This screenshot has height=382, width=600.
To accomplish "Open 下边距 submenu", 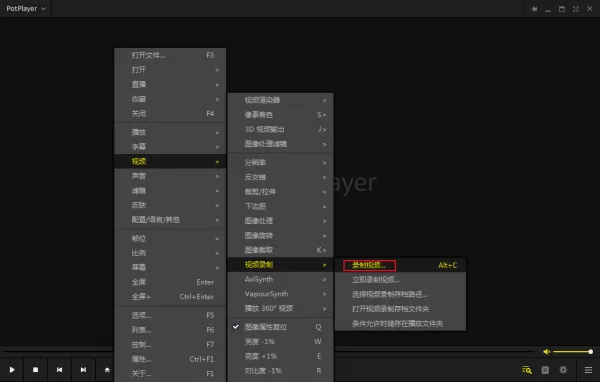I will point(280,206).
